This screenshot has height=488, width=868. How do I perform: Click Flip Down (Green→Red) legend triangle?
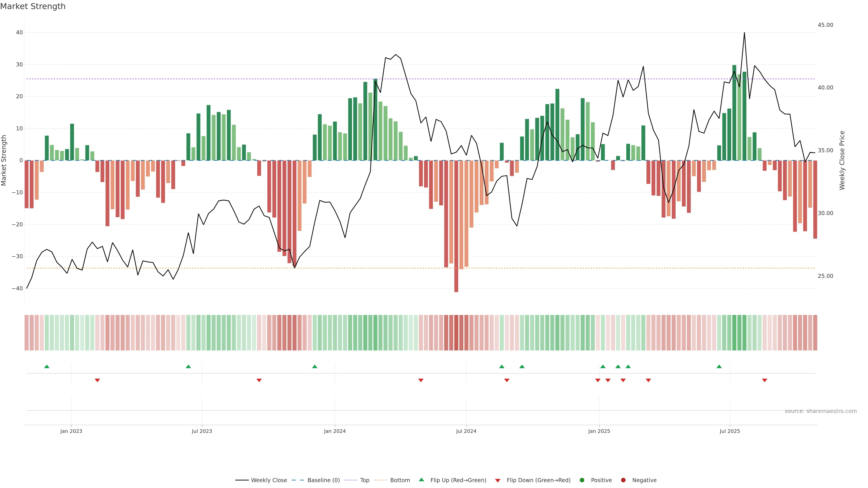(498, 480)
